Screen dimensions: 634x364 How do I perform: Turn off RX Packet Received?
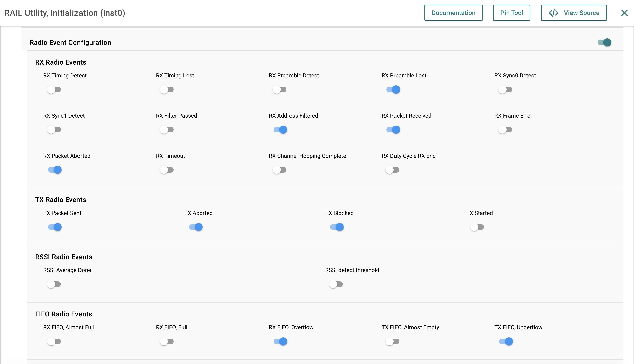tap(393, 130)
